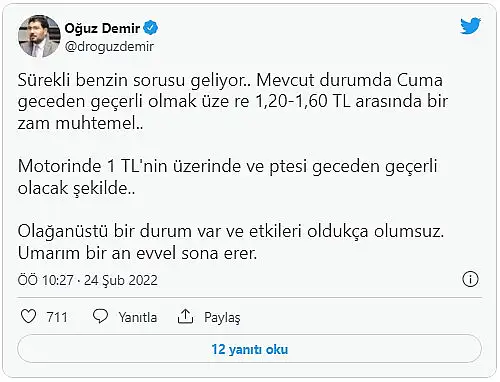
Task: Click the share upload arrow icon
Action: point(185,316)
